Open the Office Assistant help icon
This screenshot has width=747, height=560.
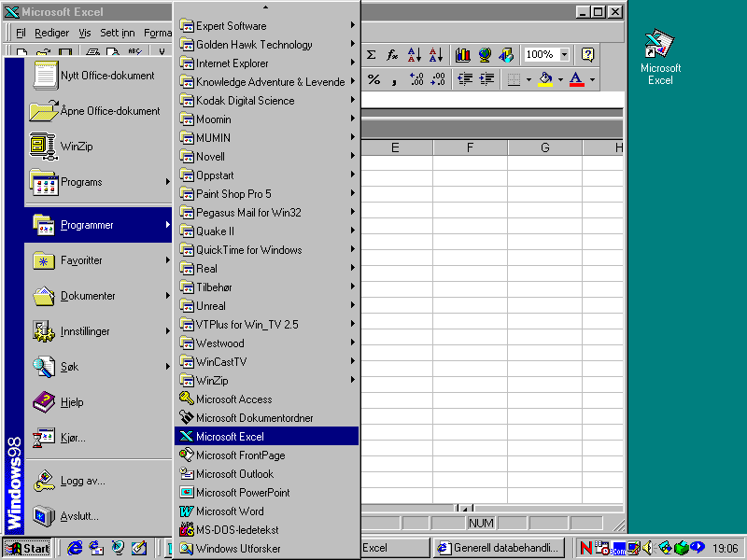pyautogui.click(x=587, y=55)
